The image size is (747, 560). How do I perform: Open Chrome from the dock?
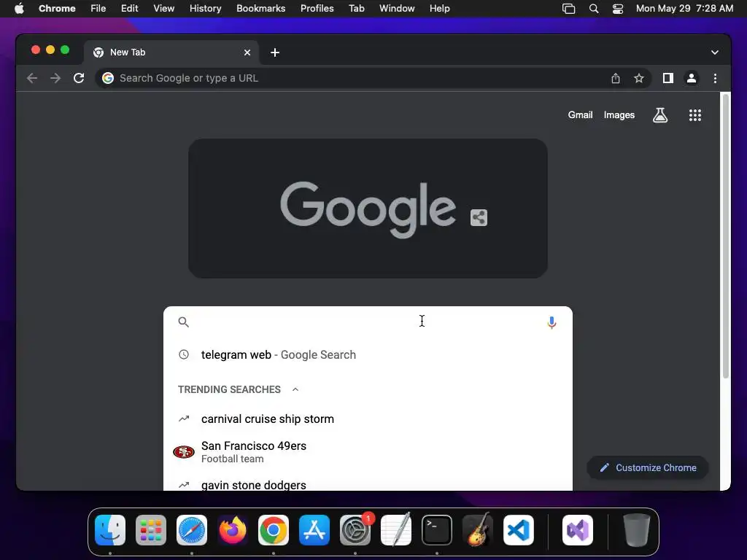click(274, 530)
